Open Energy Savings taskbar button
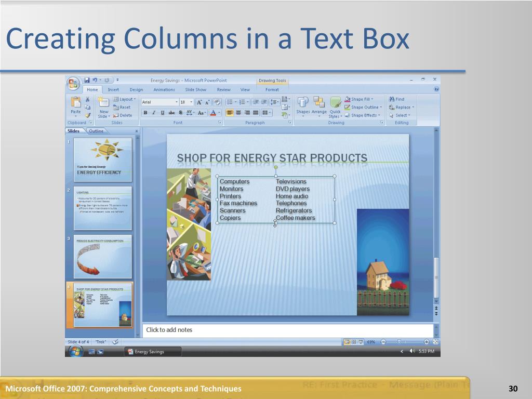 pyautogui.click(x=153, y=352)
